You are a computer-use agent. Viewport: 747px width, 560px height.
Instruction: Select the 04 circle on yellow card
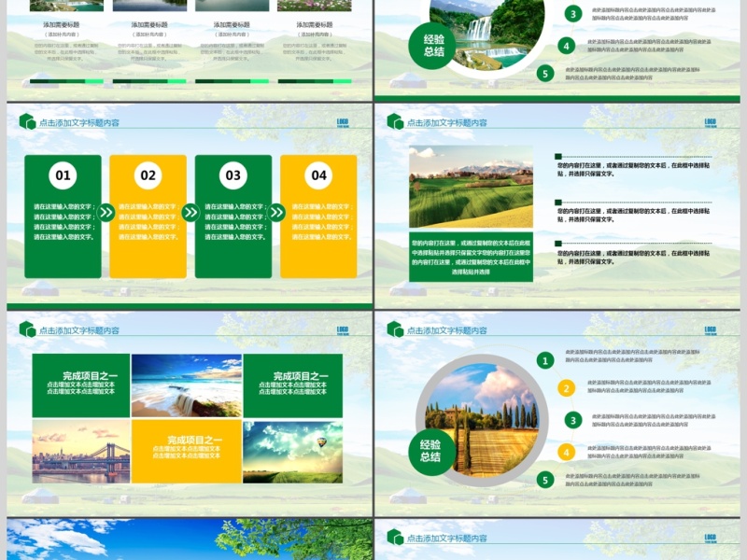pyautogui.click(x=318, y=175)
